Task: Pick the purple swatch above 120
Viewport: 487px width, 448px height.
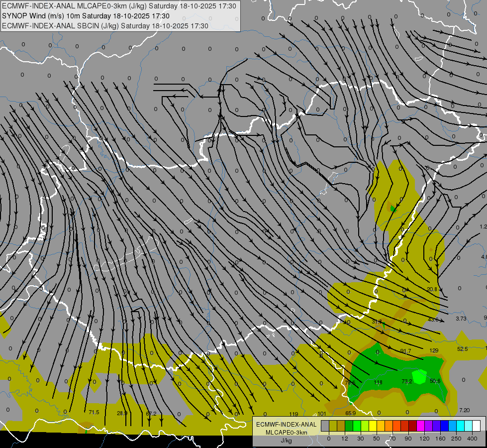Action: (429, 426)
